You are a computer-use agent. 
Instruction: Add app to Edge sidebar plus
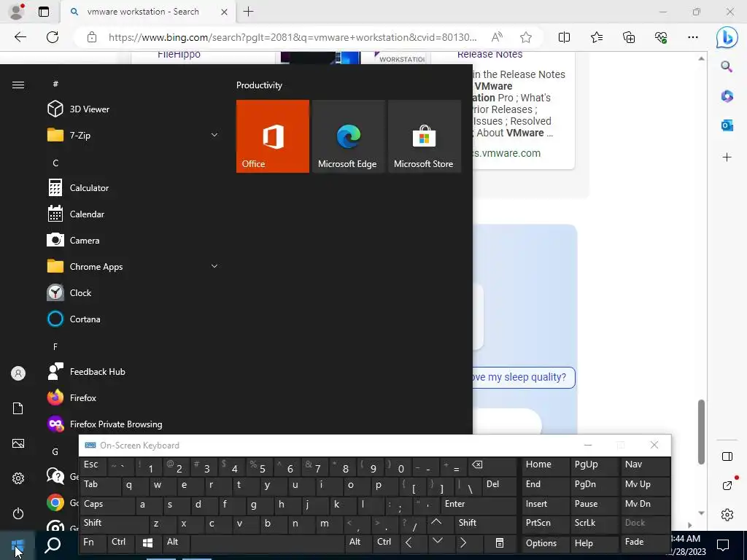727,157
